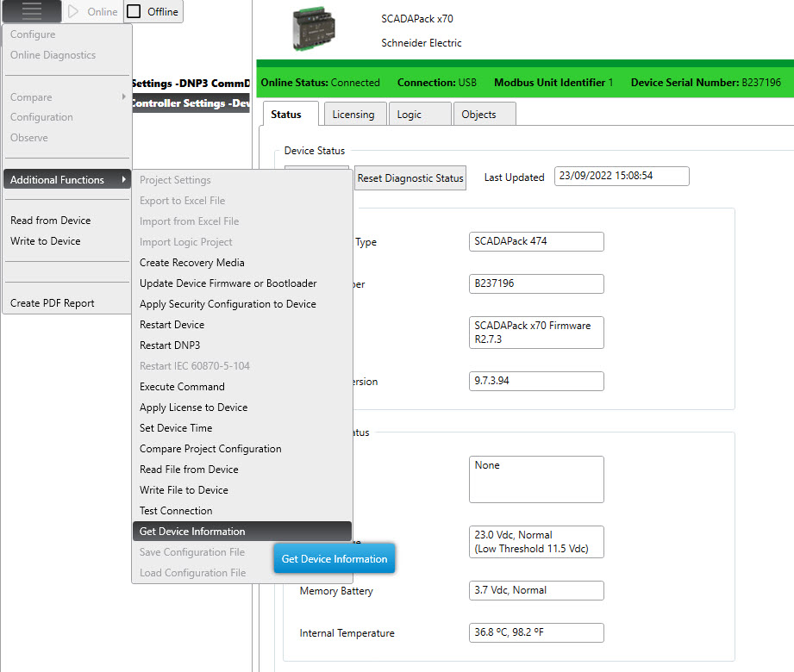Select Restart Device
The width and height of the screenshot is (794, 672).
pyautogui.click(x=172, y=325)
